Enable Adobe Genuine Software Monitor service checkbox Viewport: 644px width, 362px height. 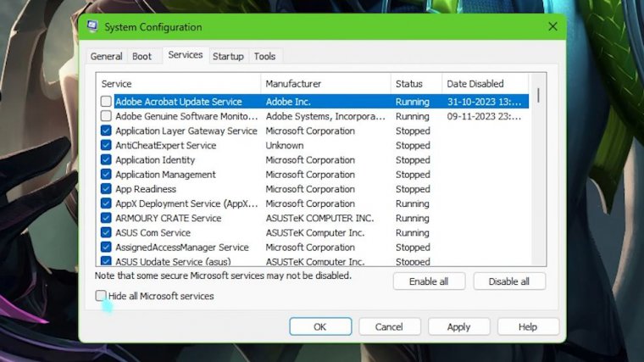pos(106,116)
